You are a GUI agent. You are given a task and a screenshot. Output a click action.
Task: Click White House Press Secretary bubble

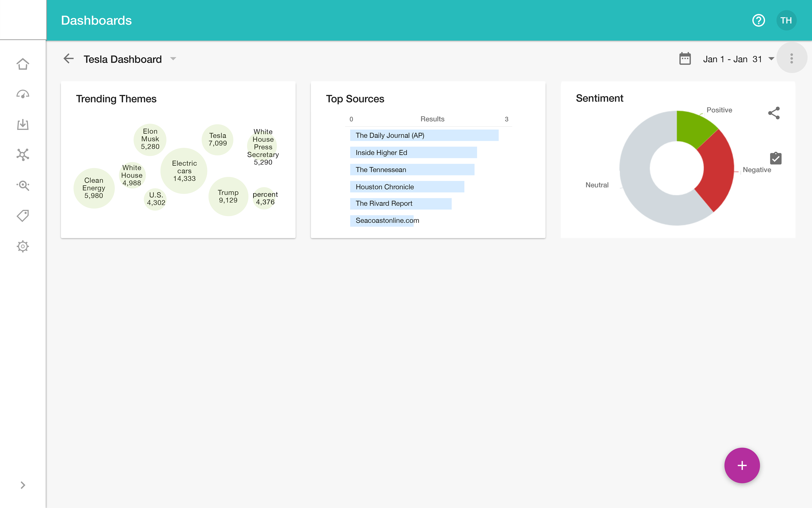coord(262,147)
